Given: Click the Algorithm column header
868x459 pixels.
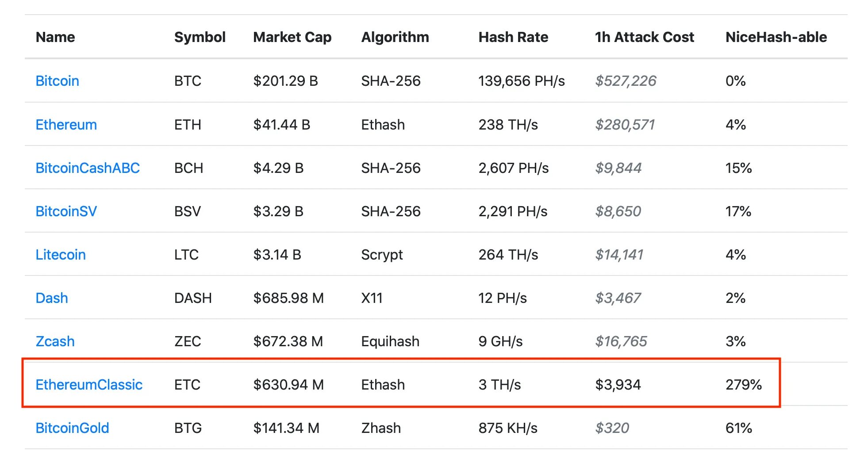Looking at the screenshot, I should [395, 37].
